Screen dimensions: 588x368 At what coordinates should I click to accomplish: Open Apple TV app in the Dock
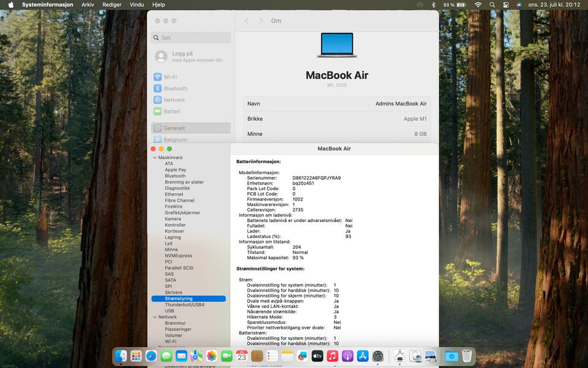click(317, 356)
